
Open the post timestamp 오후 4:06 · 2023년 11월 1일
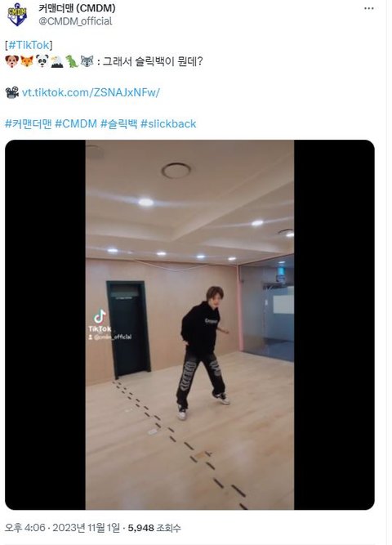click(x=62, y=528)
